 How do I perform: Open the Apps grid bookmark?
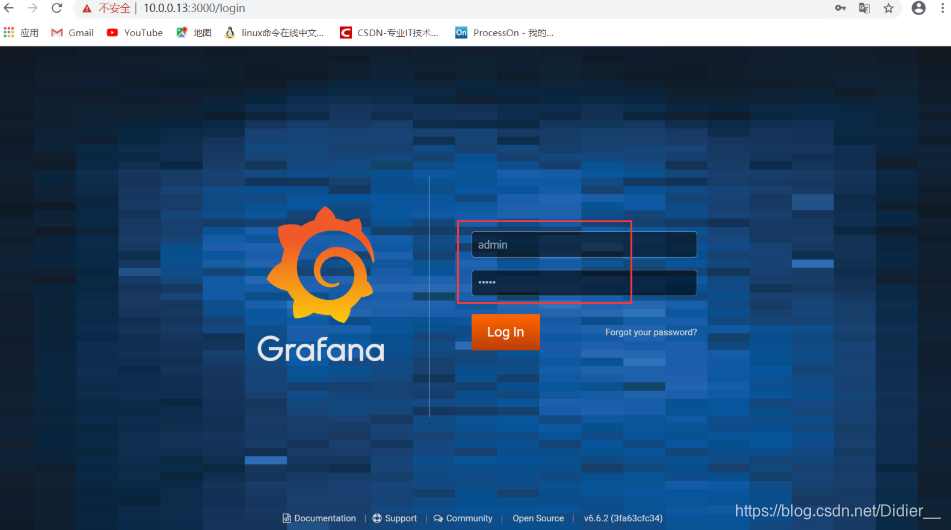pyautogui.click(x=21, y=33)
